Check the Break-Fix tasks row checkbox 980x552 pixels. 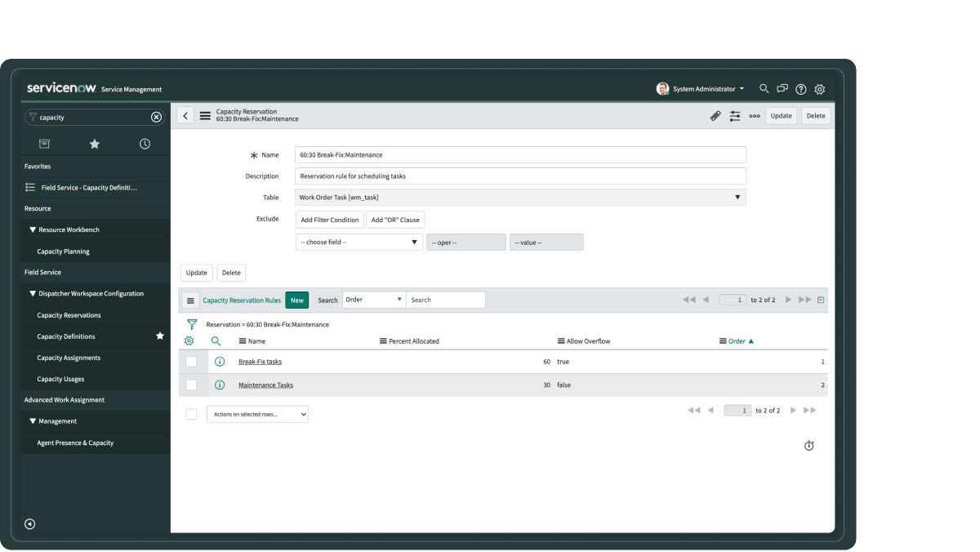pos(191,361)
